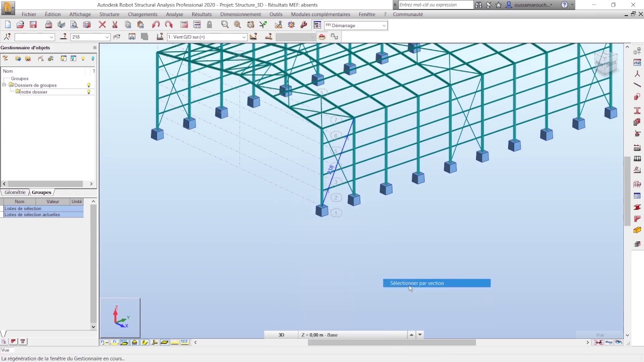Viewport: 644px width, 362px height.
Task: Close the Gestionnaire d'objets panel
Action: coord(95,48)
